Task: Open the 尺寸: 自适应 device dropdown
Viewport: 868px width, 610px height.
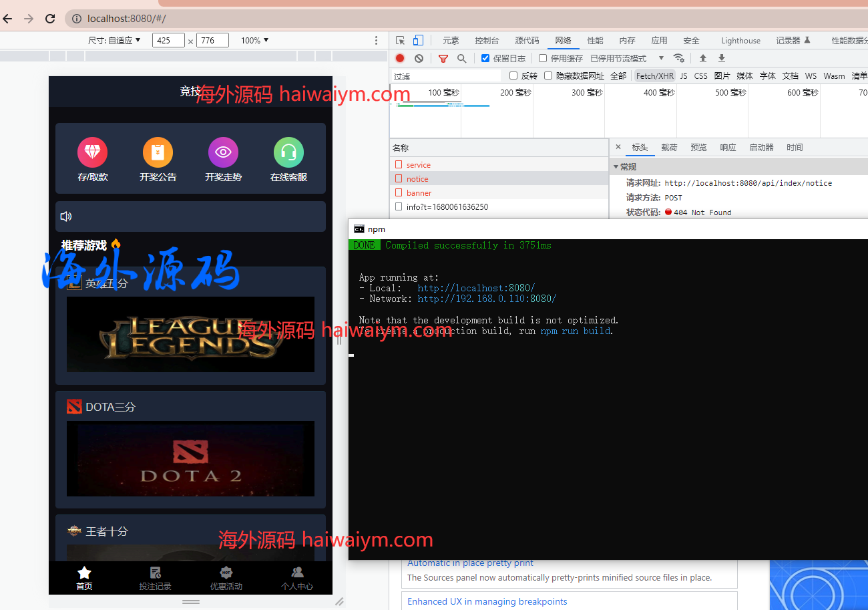Action: pyautogui.click(x=114, y=41)
